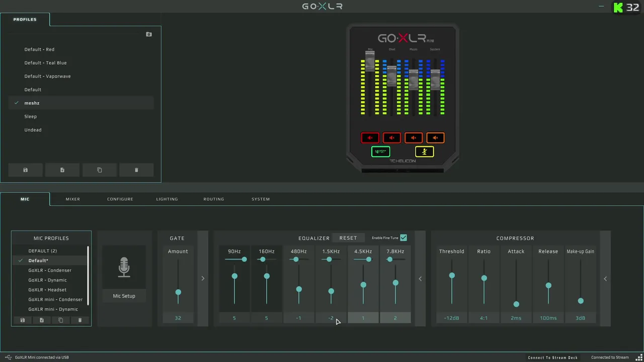Click the Compressor Attack slider handle
Image resolution: width=644 pixels, height=362 pixels.
516,304
